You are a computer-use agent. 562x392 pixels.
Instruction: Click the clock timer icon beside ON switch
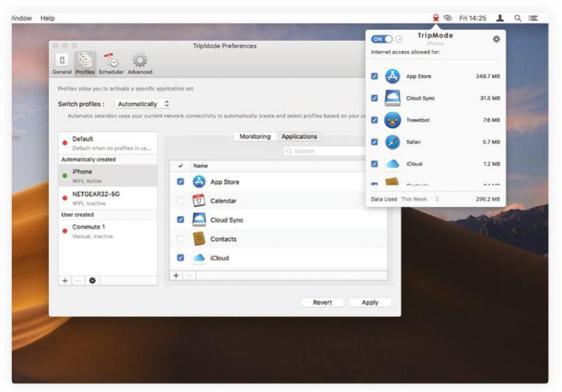(399, 39)
